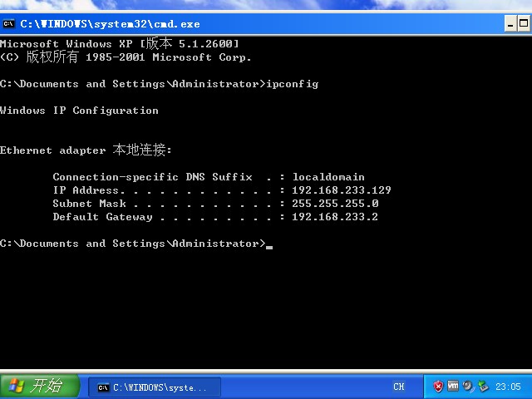532x399 pixels.
Task: Open the cmd.exe system menu icon
Action: tap(8, 24)
